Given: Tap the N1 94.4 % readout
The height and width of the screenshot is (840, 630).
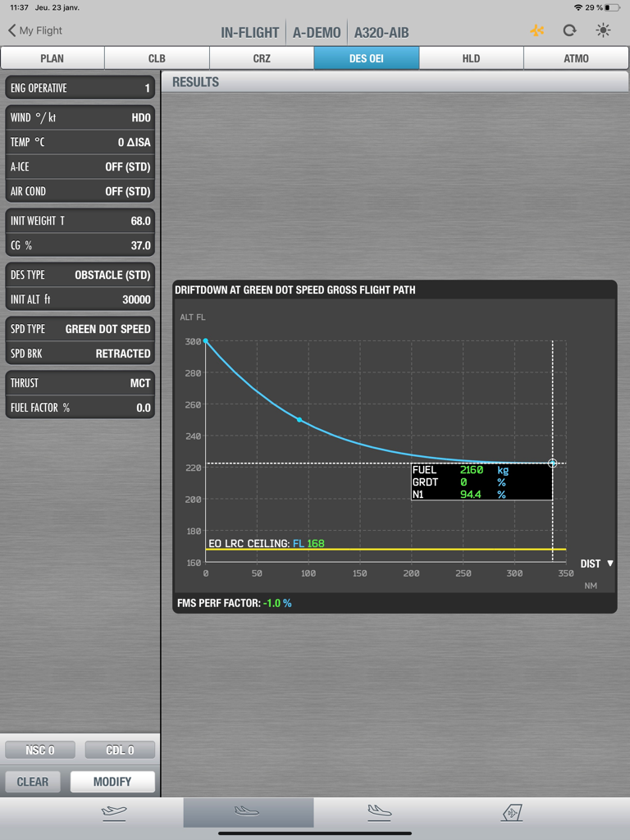Looking at the screenshot, I should [459, 495].
